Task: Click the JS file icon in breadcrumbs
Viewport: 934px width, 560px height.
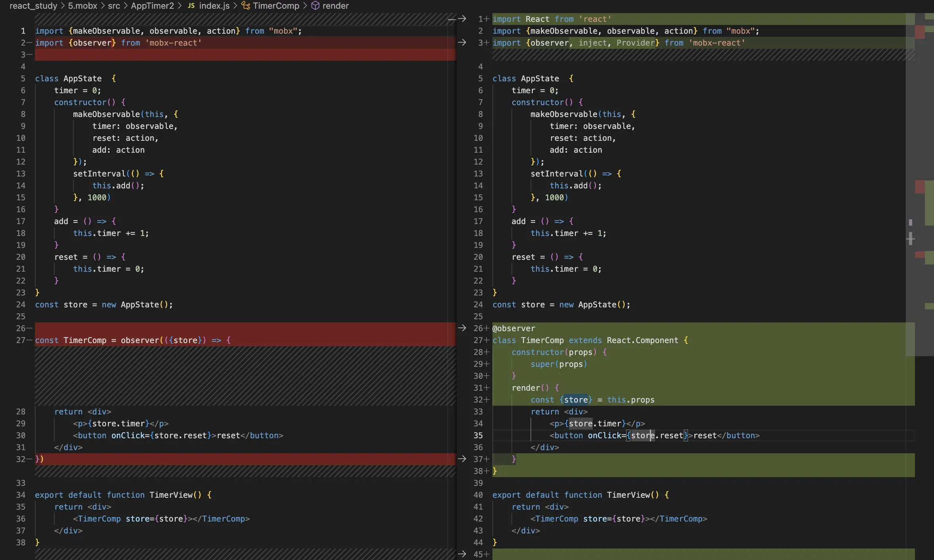Action: (191, 6)
